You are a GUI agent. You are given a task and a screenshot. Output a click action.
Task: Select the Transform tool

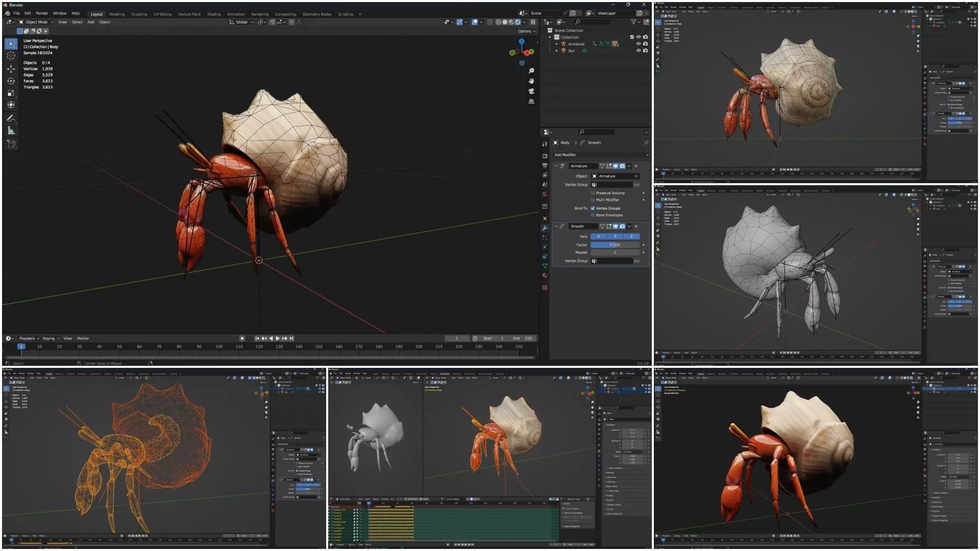pos(11,105)
